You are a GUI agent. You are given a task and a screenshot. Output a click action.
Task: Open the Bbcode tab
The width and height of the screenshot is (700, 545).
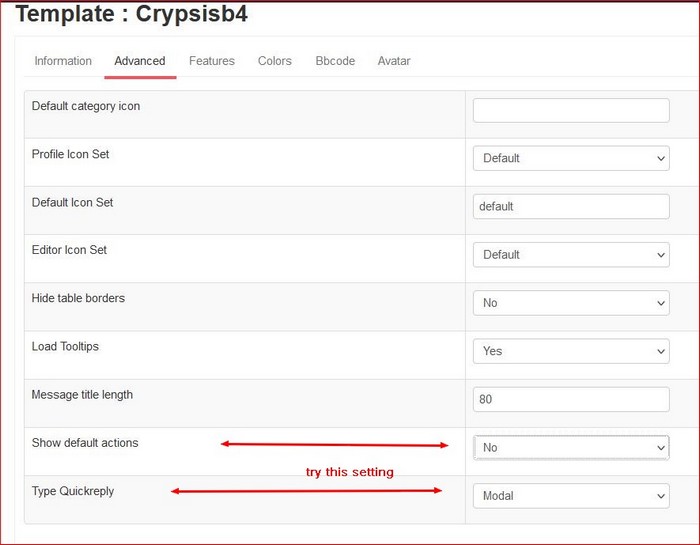pyautogui.click(x=335, y=61)
